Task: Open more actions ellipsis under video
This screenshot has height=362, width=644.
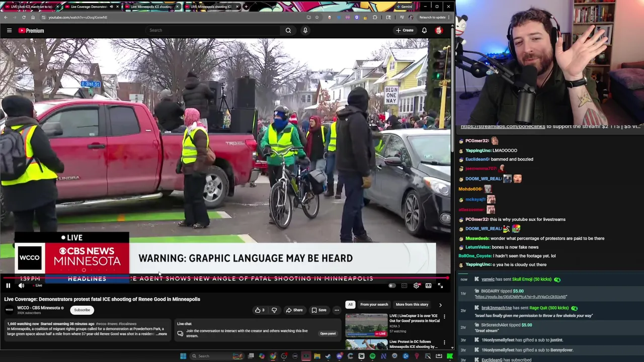Action: click(337, 310)
